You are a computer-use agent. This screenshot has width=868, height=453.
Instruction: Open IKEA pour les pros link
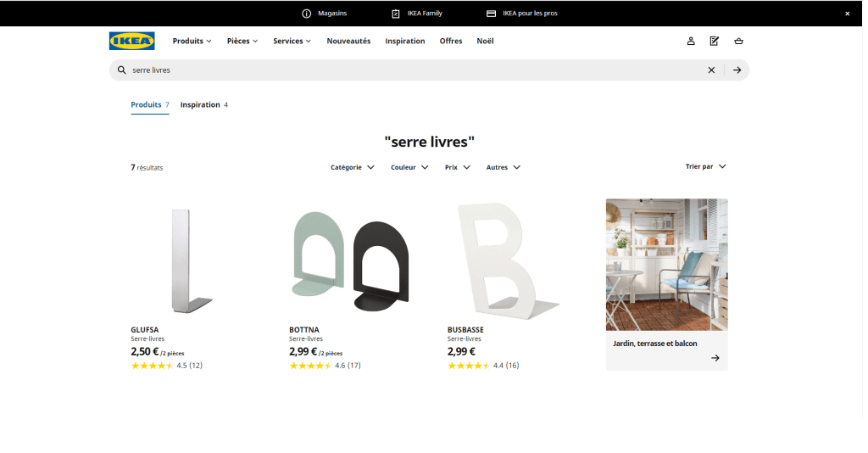[x=522, y=14]
